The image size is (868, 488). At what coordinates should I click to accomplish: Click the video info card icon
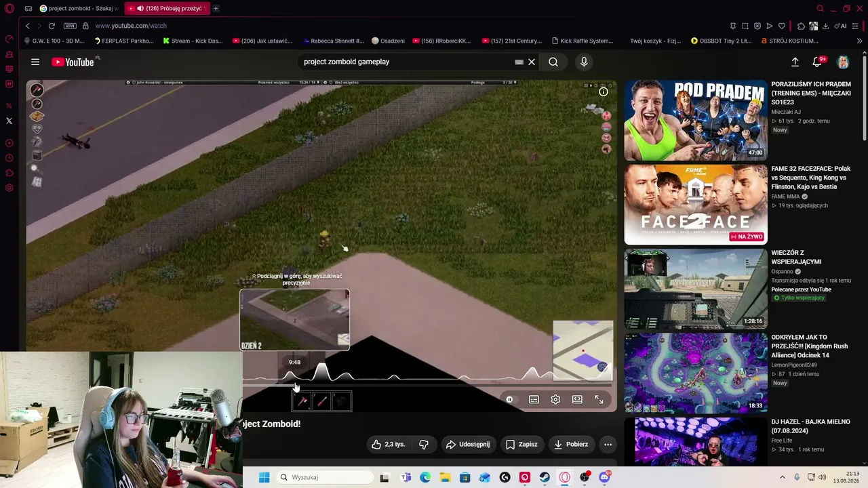(x=604, y=91)
